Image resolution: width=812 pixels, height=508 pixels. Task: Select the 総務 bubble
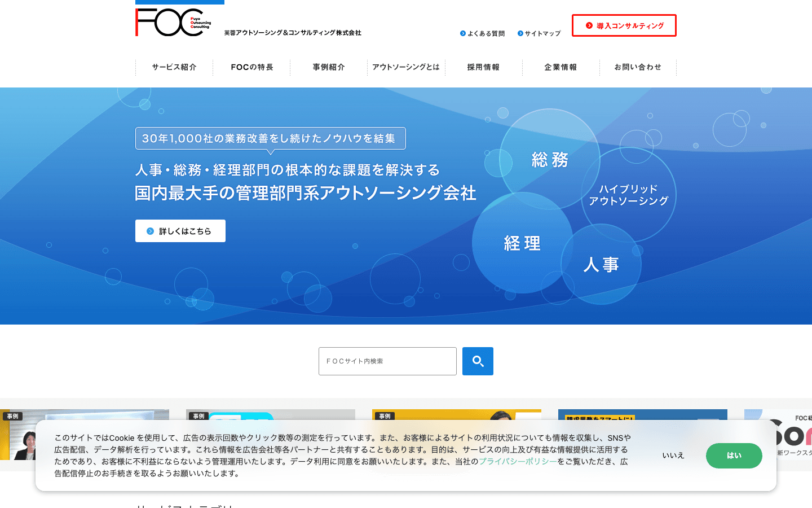click(550, 159)
